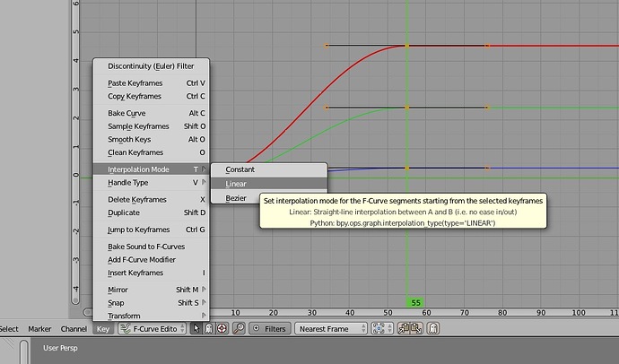The image size is (619, 364).
Task: Select Copy Keyframes menu entry
Action: coord(151,96)
